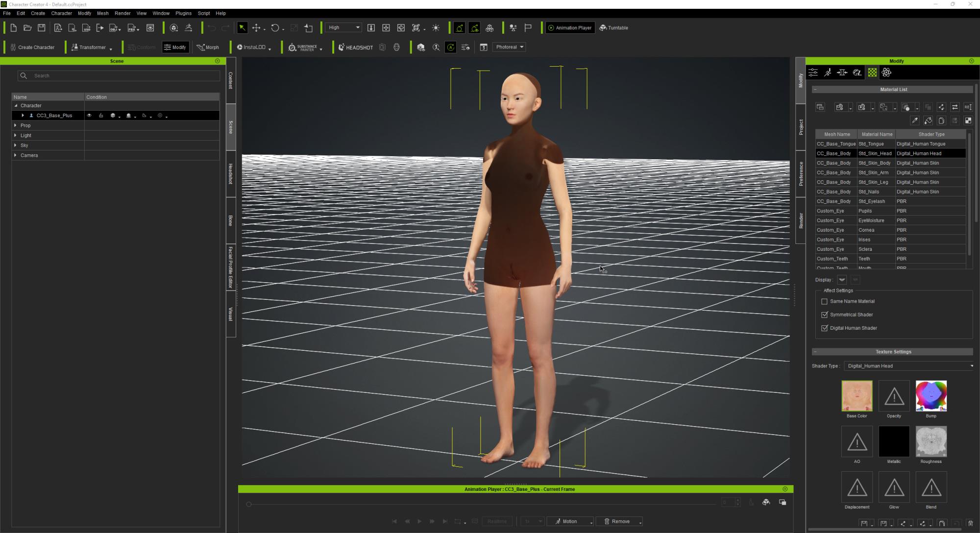Click the Turntable button
980x533 pixels.
click(613, 28)
